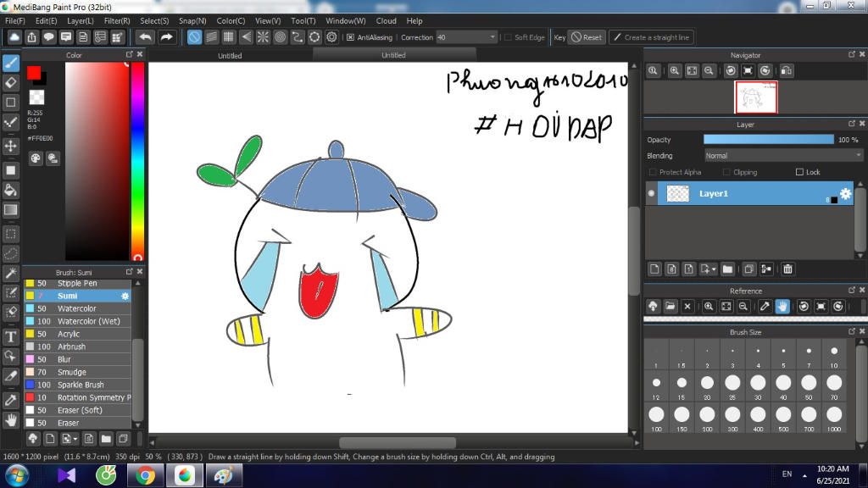Turn snap off using the highlighted icon
The width and height of the screenshot is (868, 488).
click(x=194, y=37)
